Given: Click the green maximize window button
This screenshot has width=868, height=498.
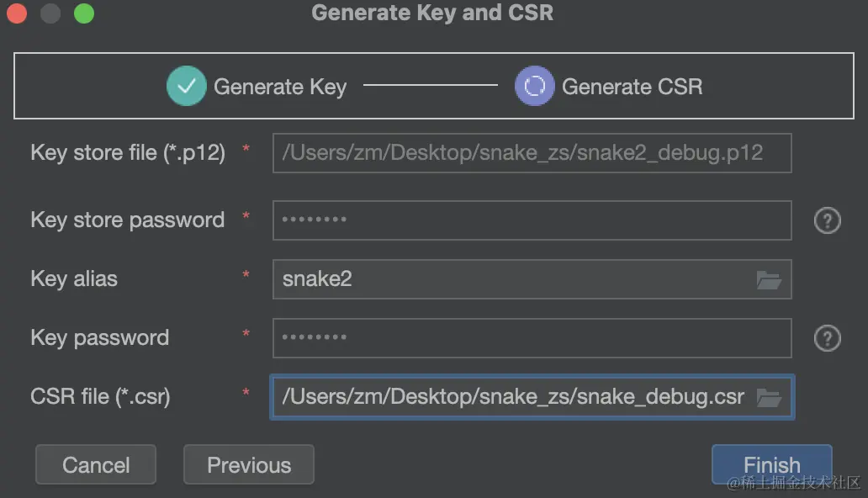Looking at the screenshot, I should click(x=84, y=13).
